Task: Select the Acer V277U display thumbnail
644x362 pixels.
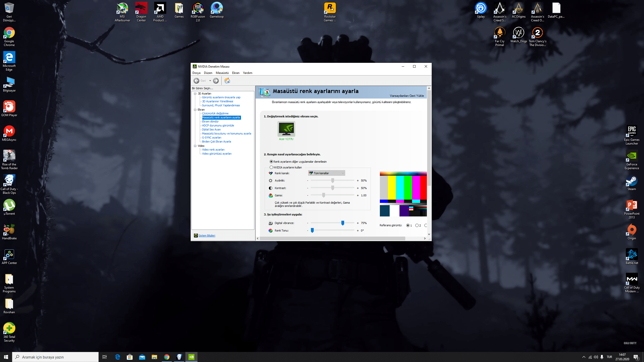Action: [286, 129]
